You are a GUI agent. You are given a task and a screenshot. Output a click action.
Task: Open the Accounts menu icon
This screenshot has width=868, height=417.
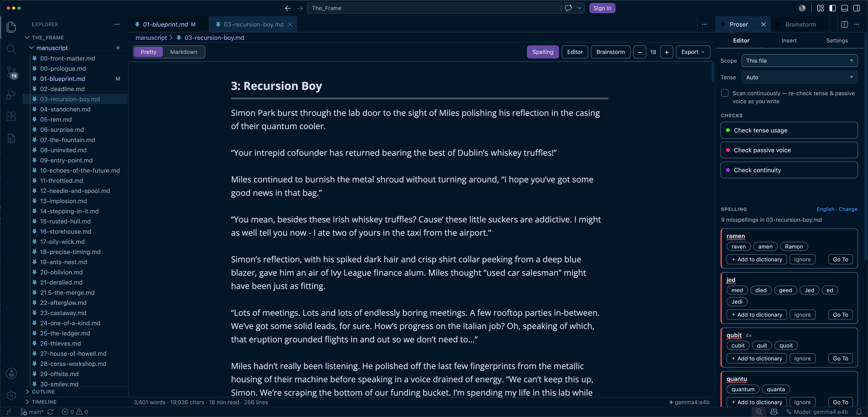(x=11, y=373)
